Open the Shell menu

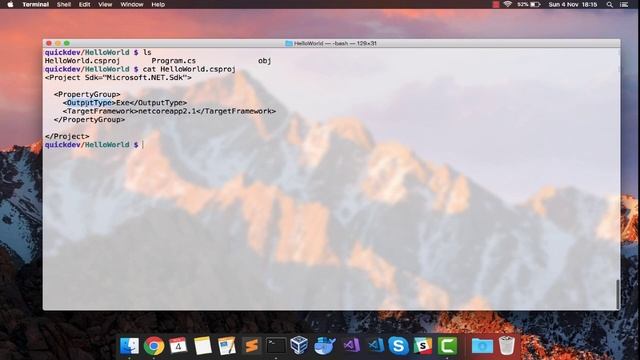click(64, 4)
